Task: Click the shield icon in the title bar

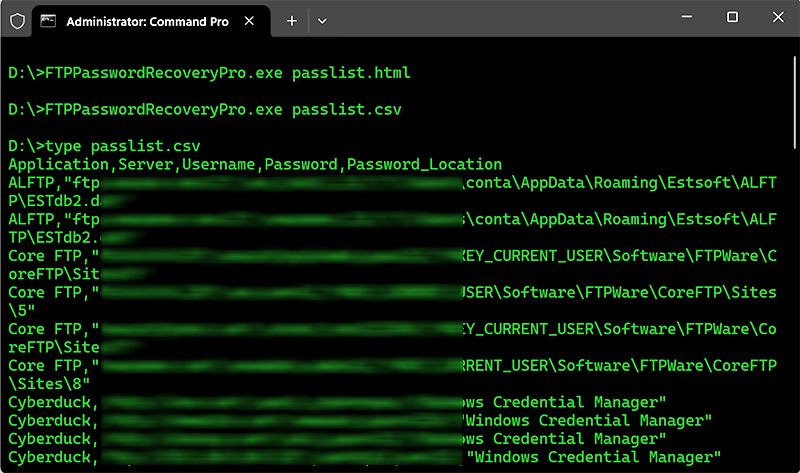Action: tap(17, 21)
